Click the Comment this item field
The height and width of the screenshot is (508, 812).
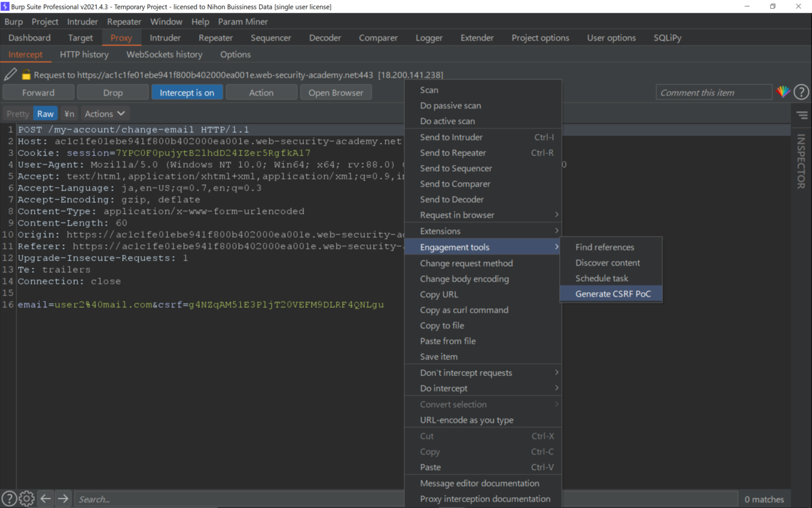point(714,92)
